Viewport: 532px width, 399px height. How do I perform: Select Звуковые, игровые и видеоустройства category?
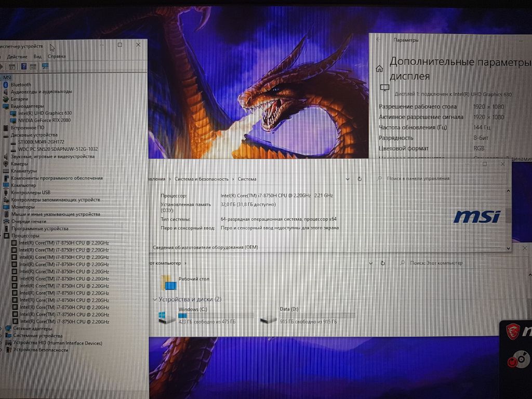(x=52, y=157)
